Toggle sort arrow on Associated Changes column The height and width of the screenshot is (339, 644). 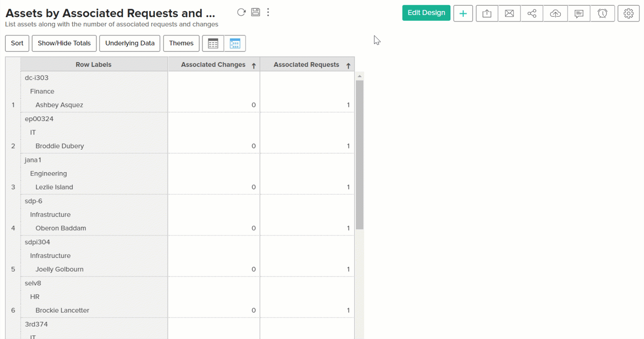tap(254, 66)
